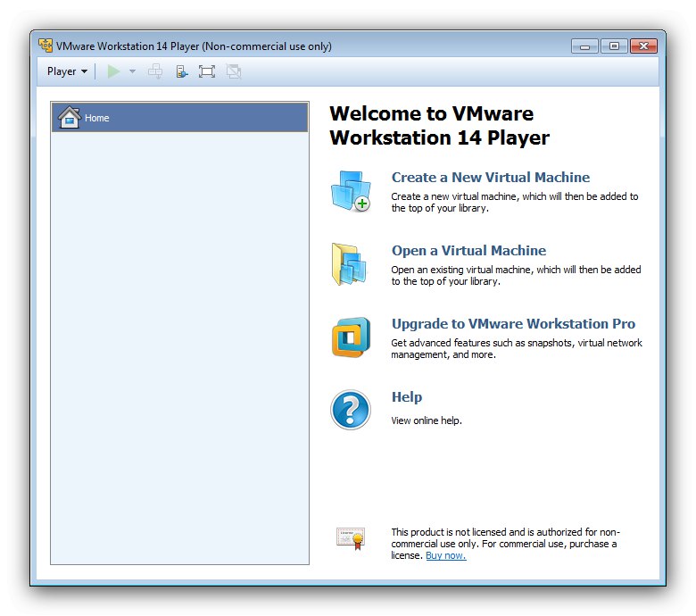
Task: Click 'Get advanced features such as snapshots' text
Action: coord(517,349)
